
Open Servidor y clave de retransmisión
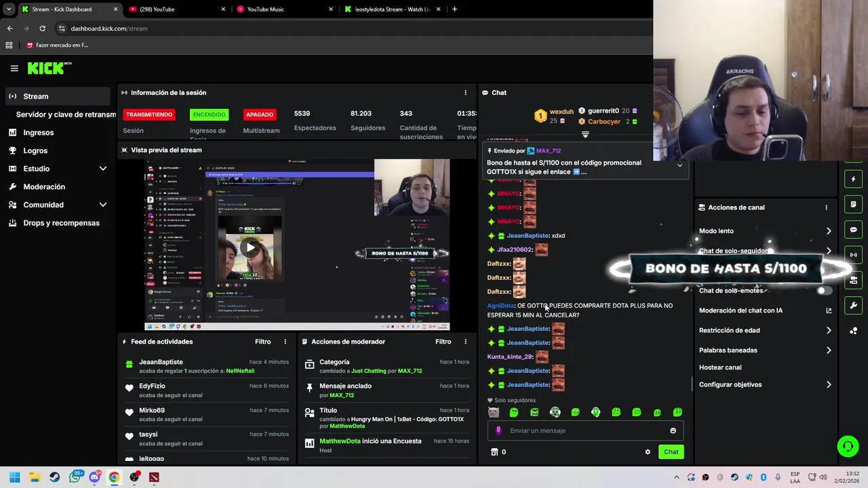click(x=66, y=115)
